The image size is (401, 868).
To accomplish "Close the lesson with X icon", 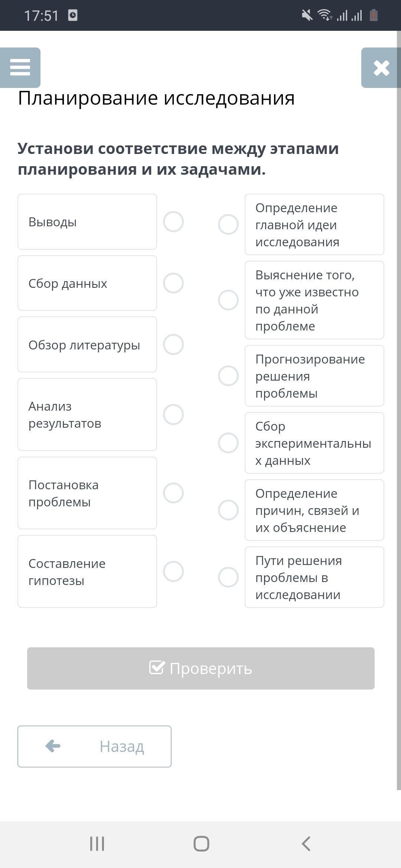I will pyautogui.click(x=381, y=68).
